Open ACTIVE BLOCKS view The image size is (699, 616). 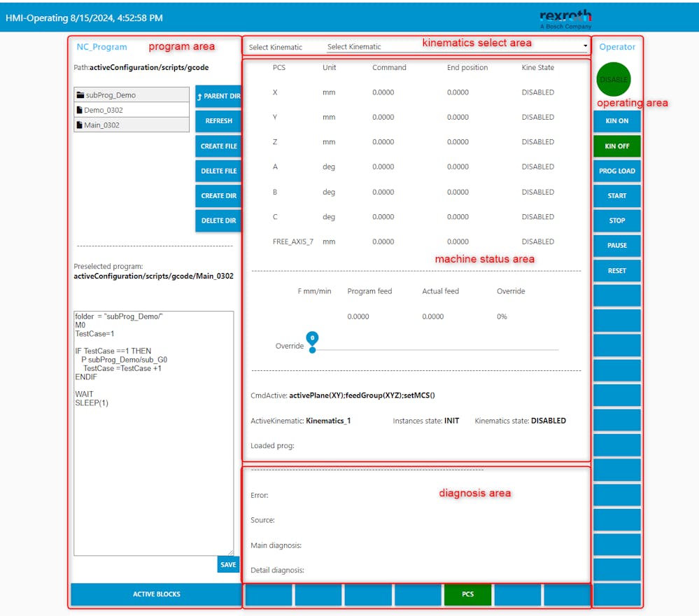tap(157, 594)
